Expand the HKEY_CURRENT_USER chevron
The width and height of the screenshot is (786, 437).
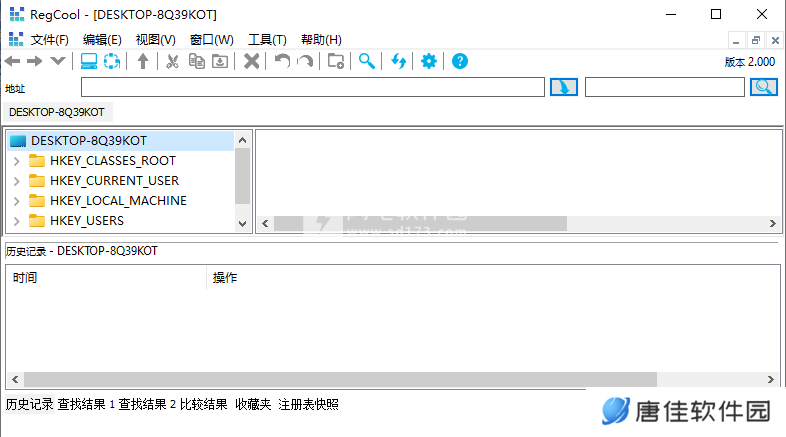coord(17,181)
